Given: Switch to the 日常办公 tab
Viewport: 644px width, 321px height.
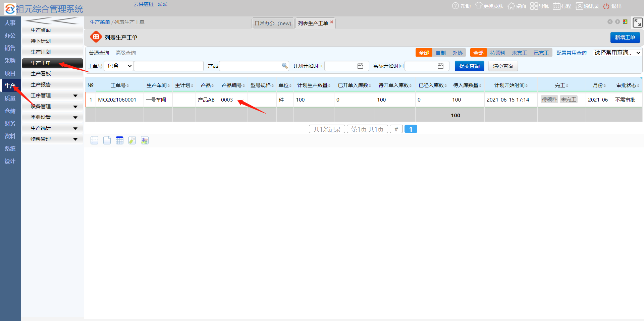Looking at the screenshot, I should [x=273, y=23].
